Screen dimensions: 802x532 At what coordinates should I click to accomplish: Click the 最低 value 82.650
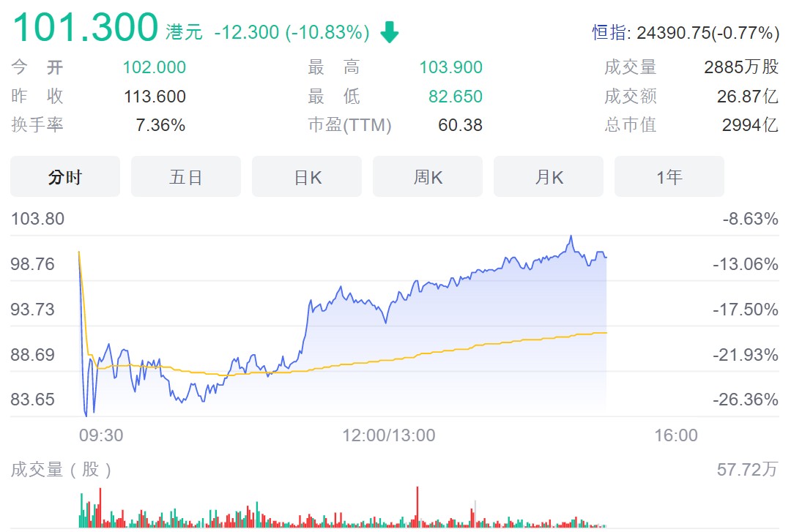click(456, 97)
